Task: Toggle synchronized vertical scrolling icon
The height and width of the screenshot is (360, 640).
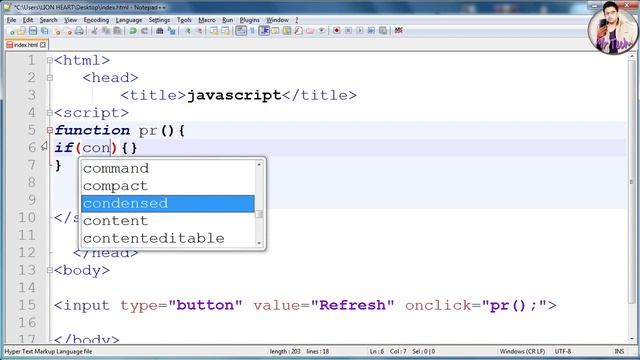Action: (214, 31)
